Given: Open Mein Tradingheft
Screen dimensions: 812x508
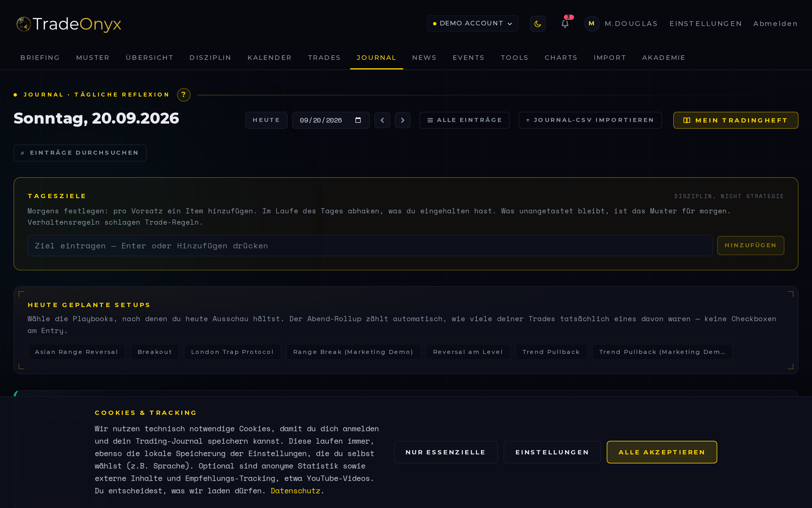Looking at the screenshot, I should (x=736, y=120).
